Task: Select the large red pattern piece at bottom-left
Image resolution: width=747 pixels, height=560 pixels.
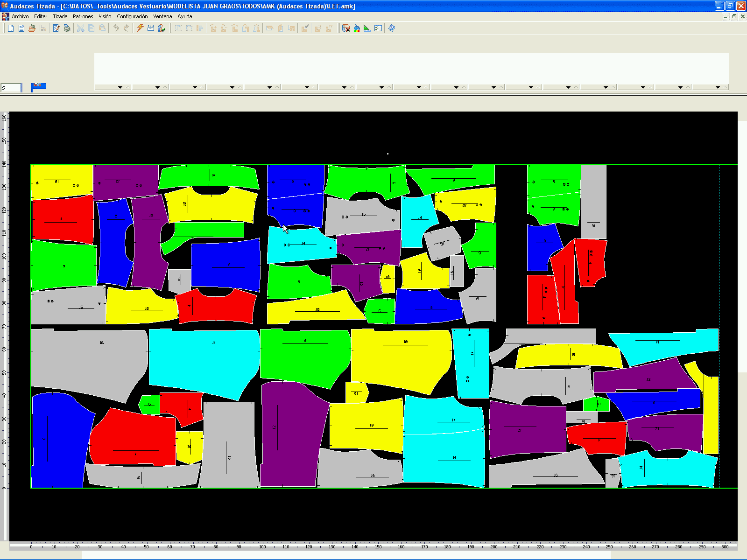Action: [x=133, y=439]
